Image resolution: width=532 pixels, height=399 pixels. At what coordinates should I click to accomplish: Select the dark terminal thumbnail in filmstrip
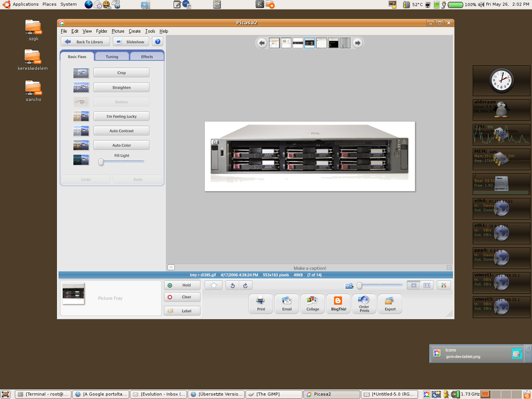coord(333,43)
